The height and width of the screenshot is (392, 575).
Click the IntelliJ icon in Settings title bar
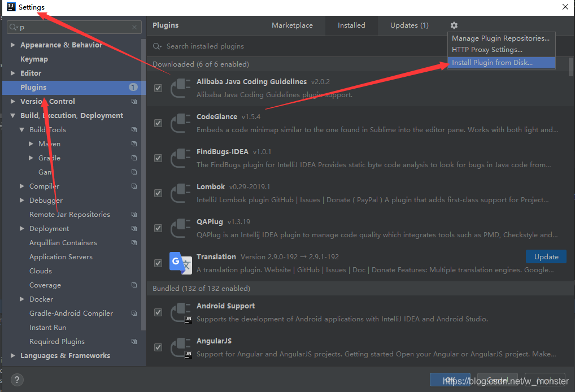(11, 7)
